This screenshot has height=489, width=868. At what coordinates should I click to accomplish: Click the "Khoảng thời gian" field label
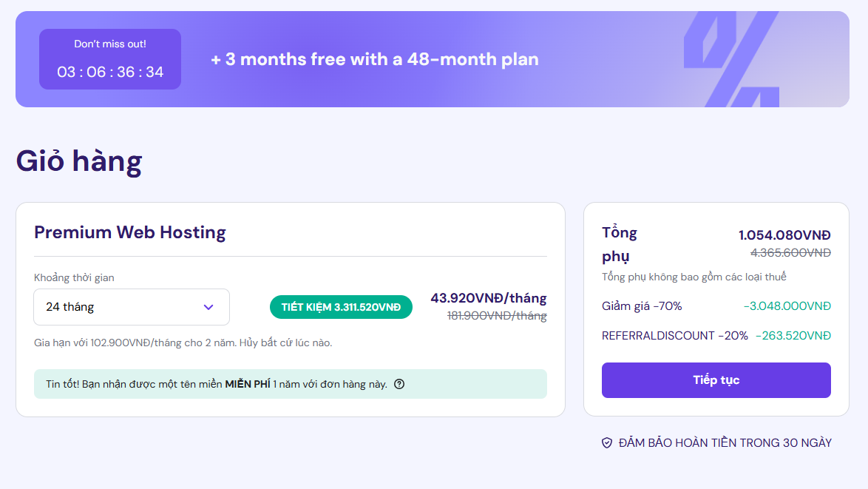(x=74, y=278)
